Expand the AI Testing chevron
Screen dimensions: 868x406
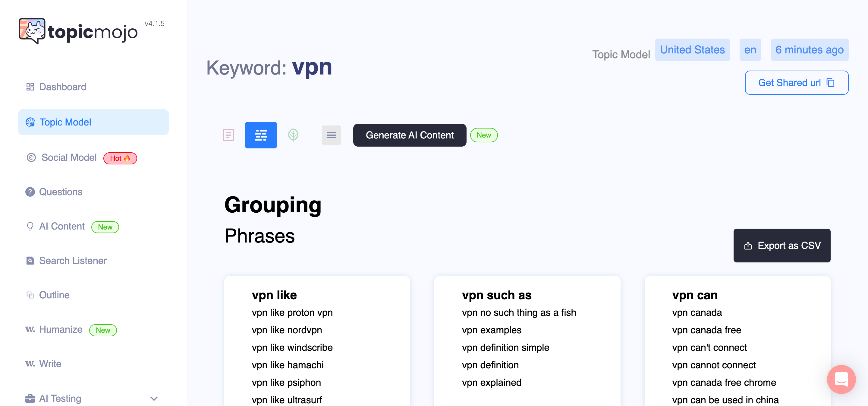coord(154,398)
